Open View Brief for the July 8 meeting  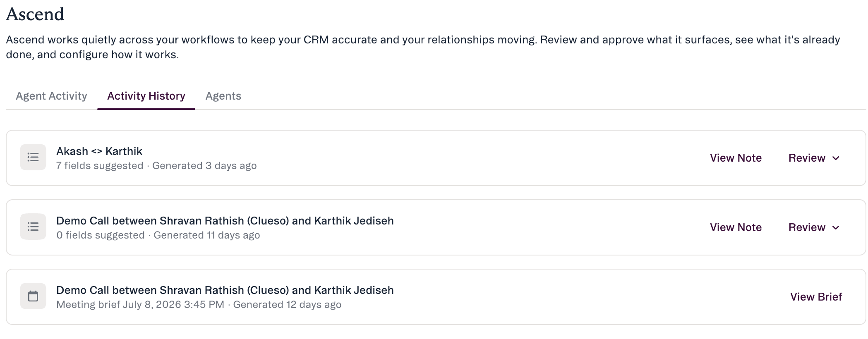[x=816, y=297]
